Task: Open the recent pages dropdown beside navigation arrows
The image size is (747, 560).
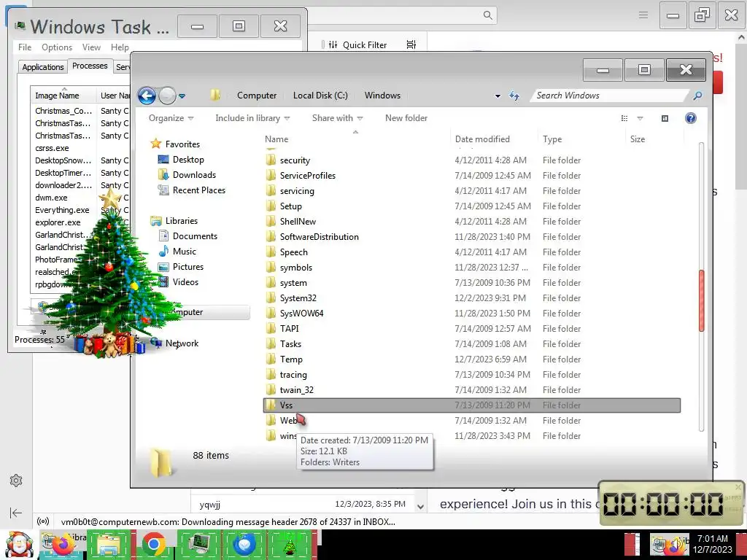Action: (182, 96)
